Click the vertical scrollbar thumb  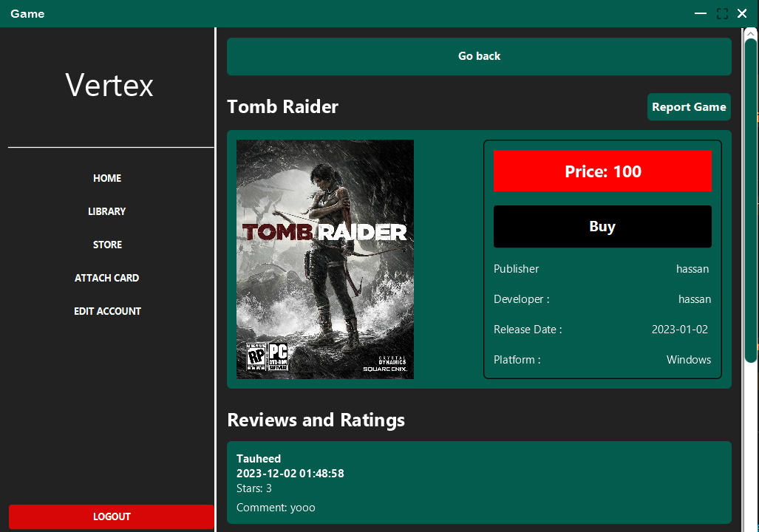pyautogui.click(x=750, y=200)
